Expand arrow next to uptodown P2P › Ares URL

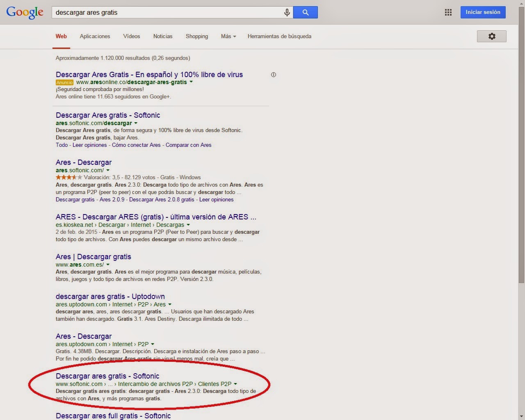(x=170, y=304)
